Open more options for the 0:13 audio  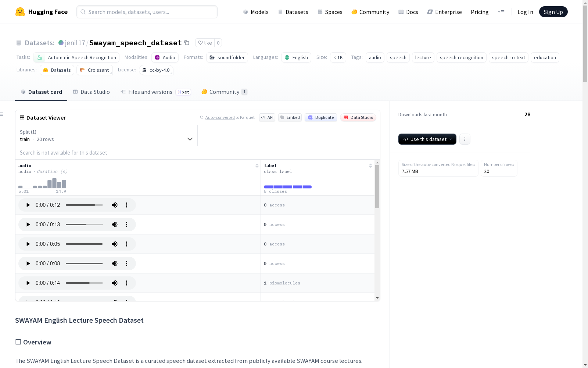126,224
